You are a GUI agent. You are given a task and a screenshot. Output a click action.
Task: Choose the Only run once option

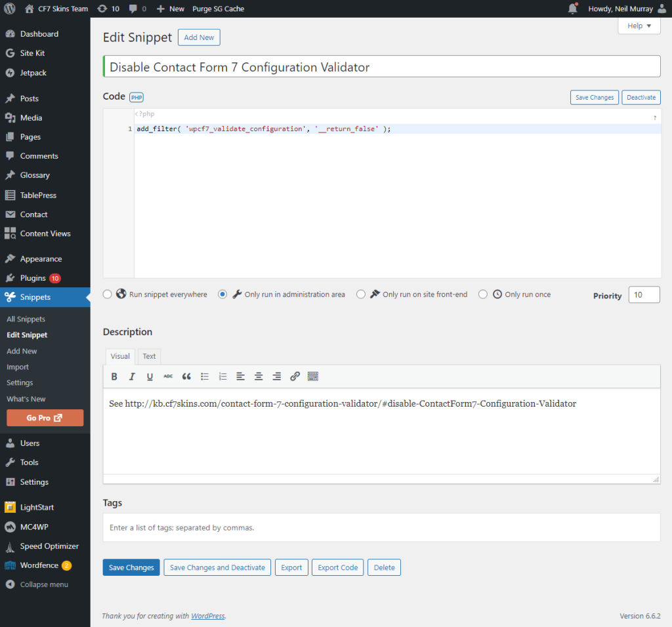[x=483, y=294]
